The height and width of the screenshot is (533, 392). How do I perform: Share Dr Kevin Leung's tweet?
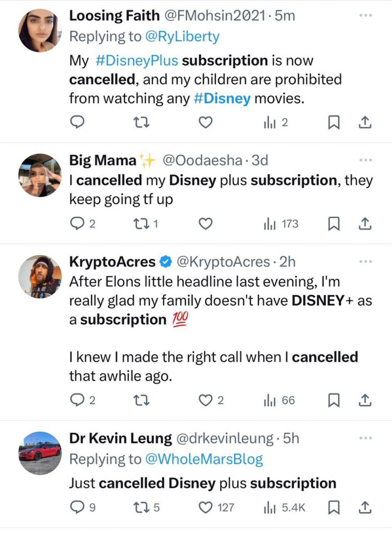(365, 508)
